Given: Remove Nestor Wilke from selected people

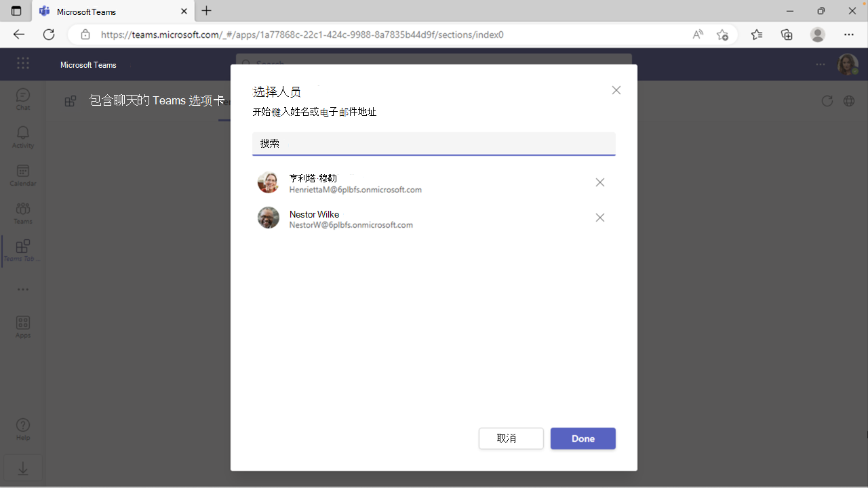Looking at the screenshot, I should tap(600, 218).
